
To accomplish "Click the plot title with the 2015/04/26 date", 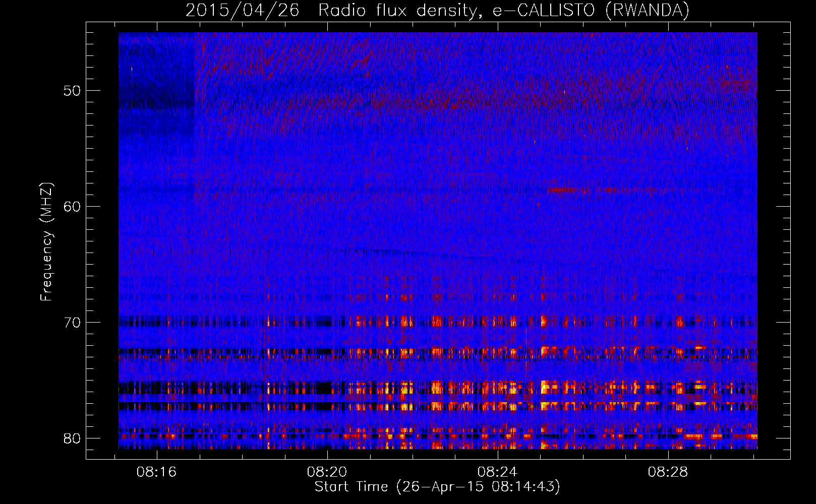I will point(437,11).
